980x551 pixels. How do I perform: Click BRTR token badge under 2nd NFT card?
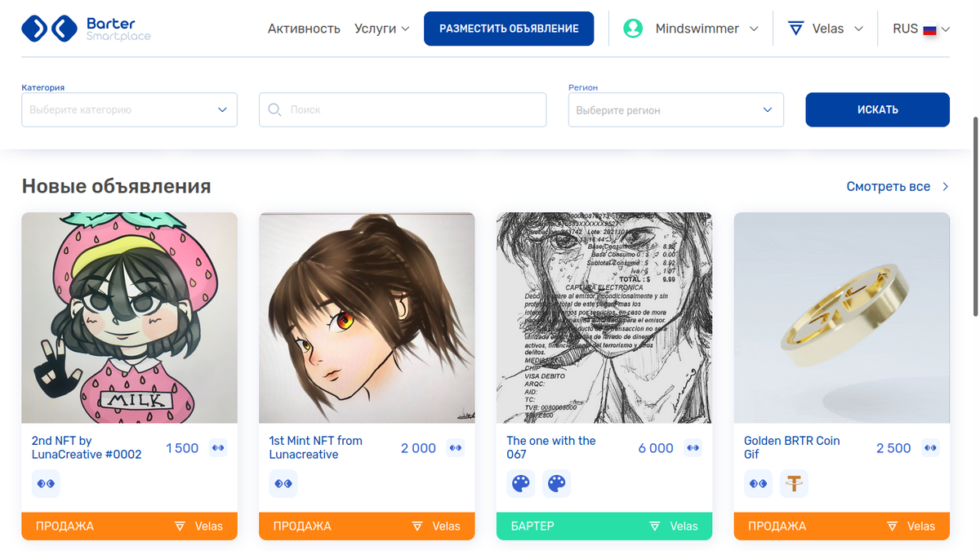[46, 483]
